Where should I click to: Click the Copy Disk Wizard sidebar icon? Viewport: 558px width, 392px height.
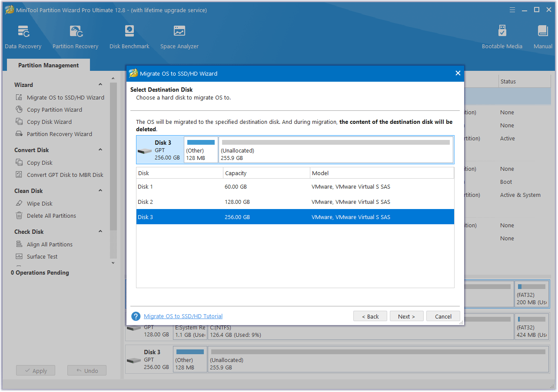[19, 122]
